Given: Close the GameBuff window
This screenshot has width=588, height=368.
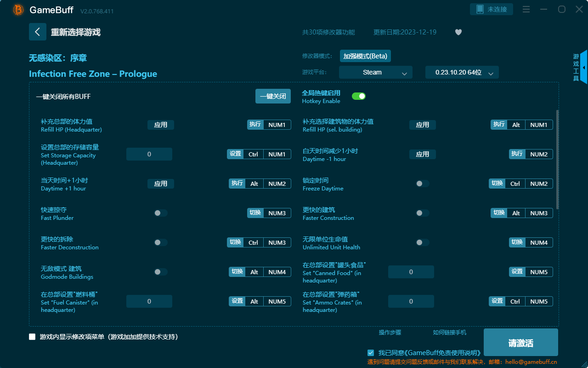Looking at the screenshot, I should coord(579,9).
